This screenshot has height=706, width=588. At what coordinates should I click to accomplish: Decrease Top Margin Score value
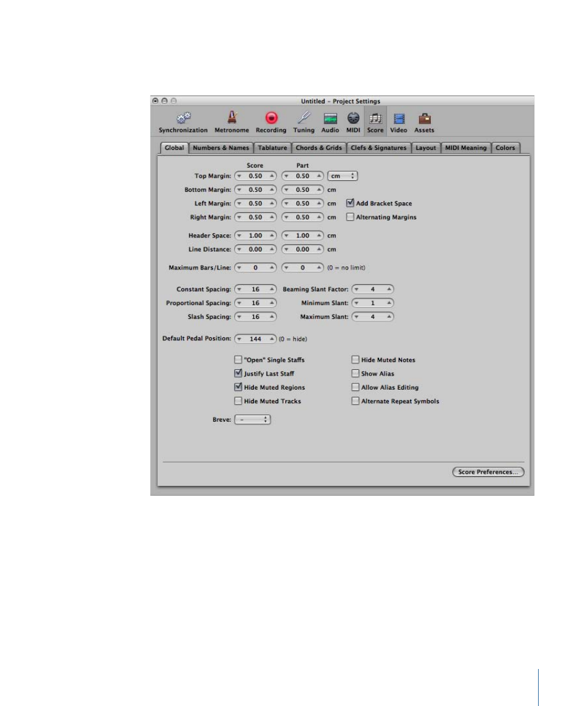(239, 176)
